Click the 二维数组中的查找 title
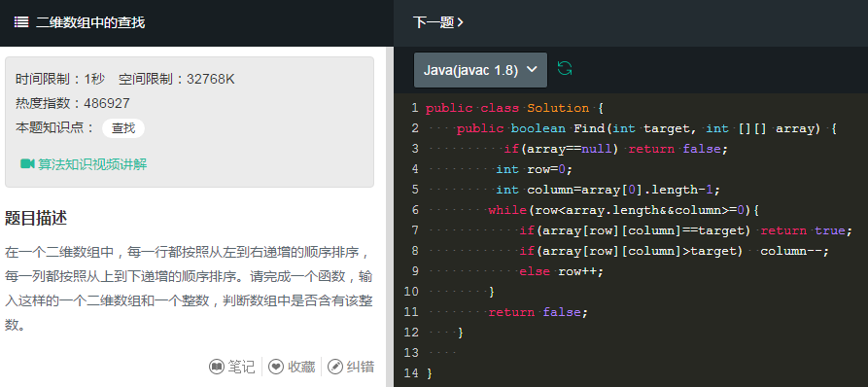The width and height of the screenshot is (868, 387). click(90, 22)
